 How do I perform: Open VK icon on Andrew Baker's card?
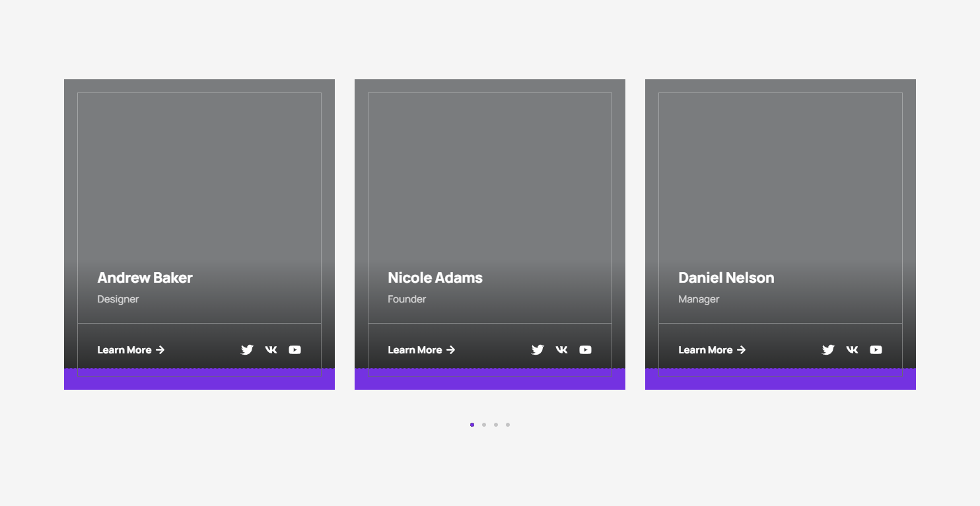[271, 350]
